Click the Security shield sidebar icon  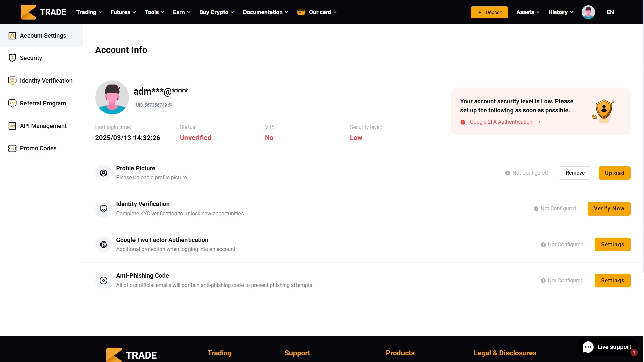click(x=12, y=58)
